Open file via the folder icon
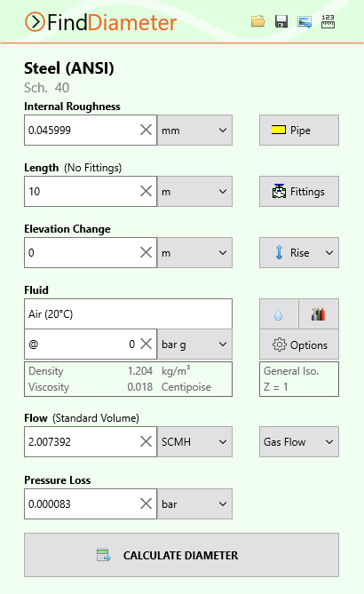 click(x=258, y=21)
